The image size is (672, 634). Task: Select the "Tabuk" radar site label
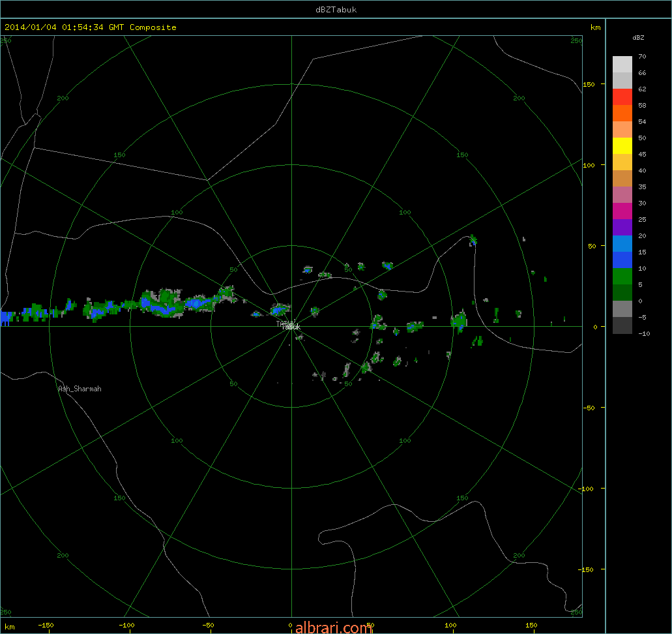click(x=291, y=327)
